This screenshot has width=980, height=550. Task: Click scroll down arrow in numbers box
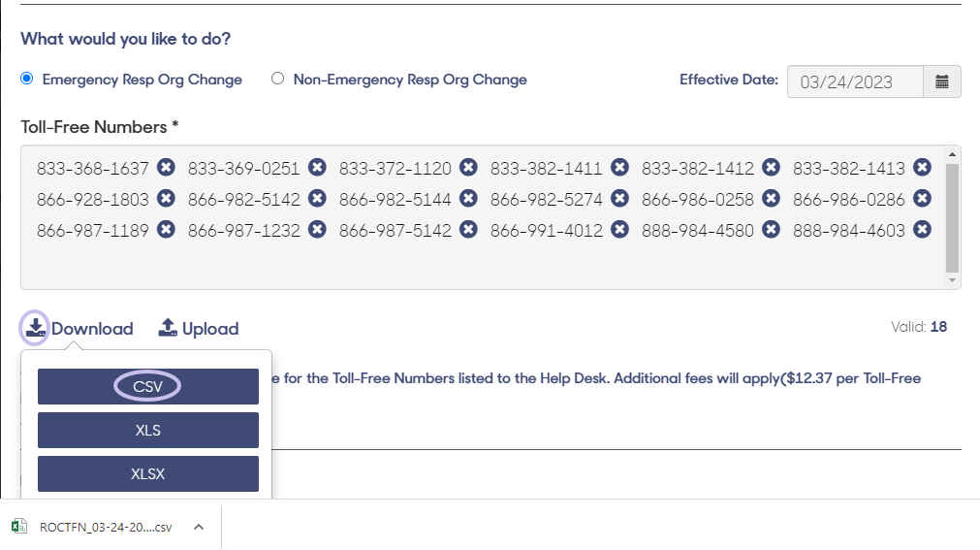tap(952, 280)
